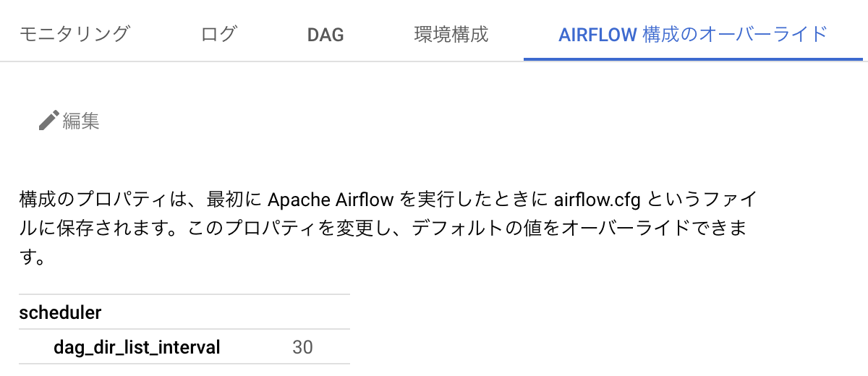Click the final "す。" line of the description
The image size is (868, 376).
click(x=33, y=258)
